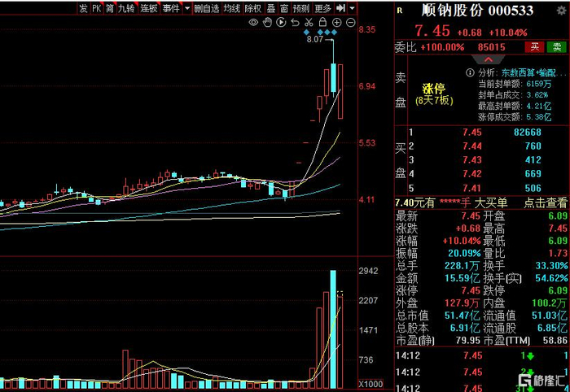Screen dimensions: 570x392
Task: Toggle the eye visibility icon above chart
Action: (x=253, y=23)
